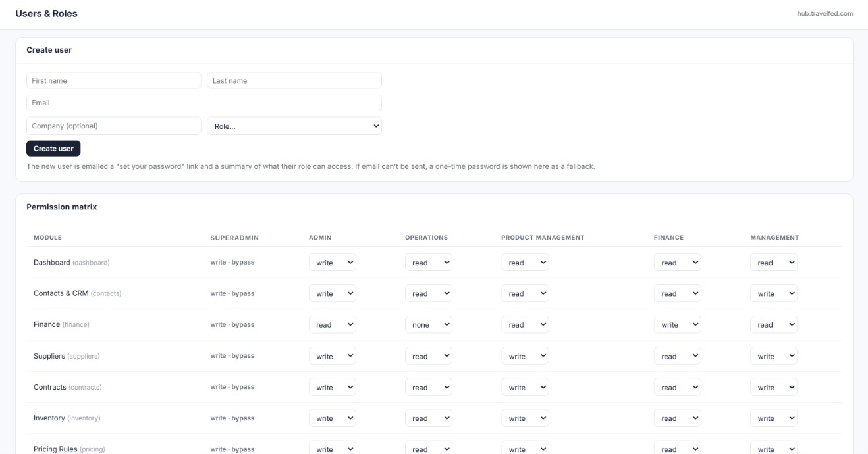
Task: Click the Contacts & CRM module name
Action: 77,293
